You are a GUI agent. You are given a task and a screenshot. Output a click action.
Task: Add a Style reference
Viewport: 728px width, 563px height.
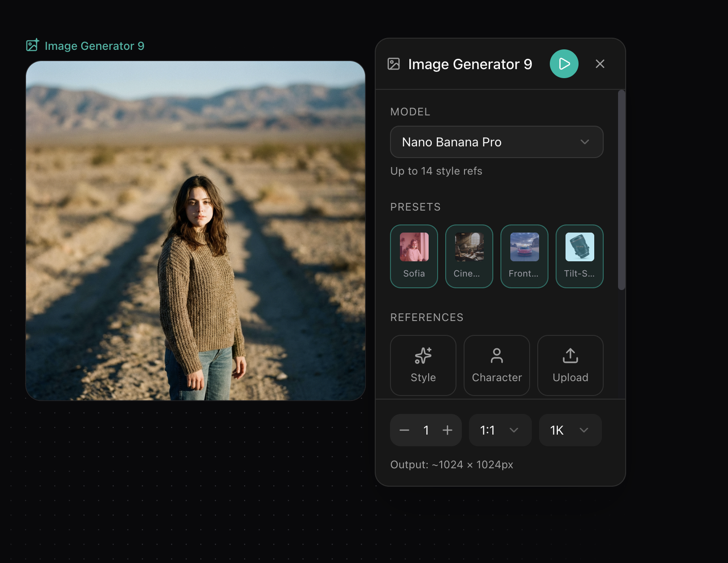pyautogui.click(x=423, y=365)
